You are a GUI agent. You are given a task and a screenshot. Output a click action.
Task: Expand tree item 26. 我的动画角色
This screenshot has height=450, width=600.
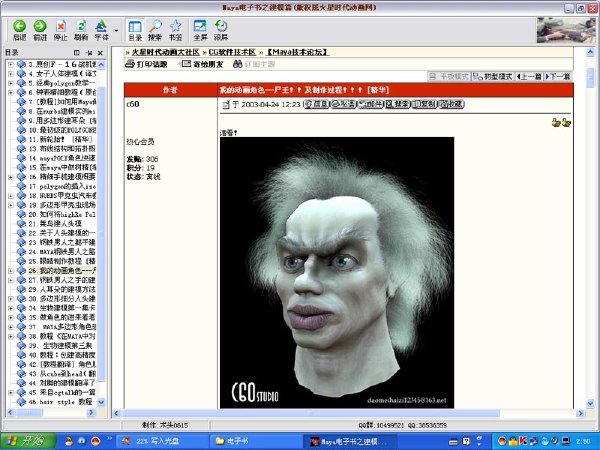pos(11,271)
